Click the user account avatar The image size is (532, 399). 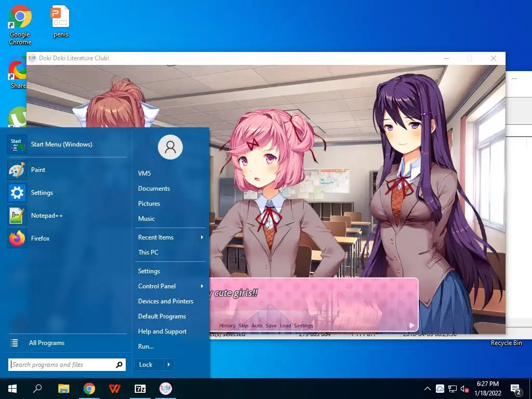tap(170, 147)
